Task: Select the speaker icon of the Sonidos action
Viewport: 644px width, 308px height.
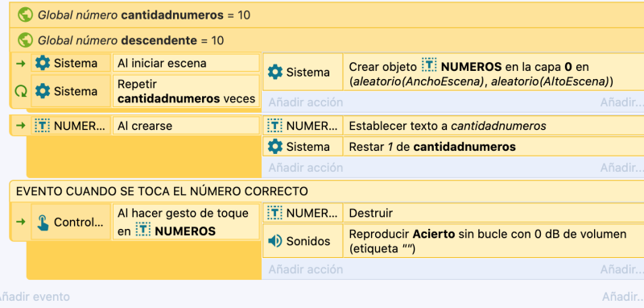Action: coord(275,241)
